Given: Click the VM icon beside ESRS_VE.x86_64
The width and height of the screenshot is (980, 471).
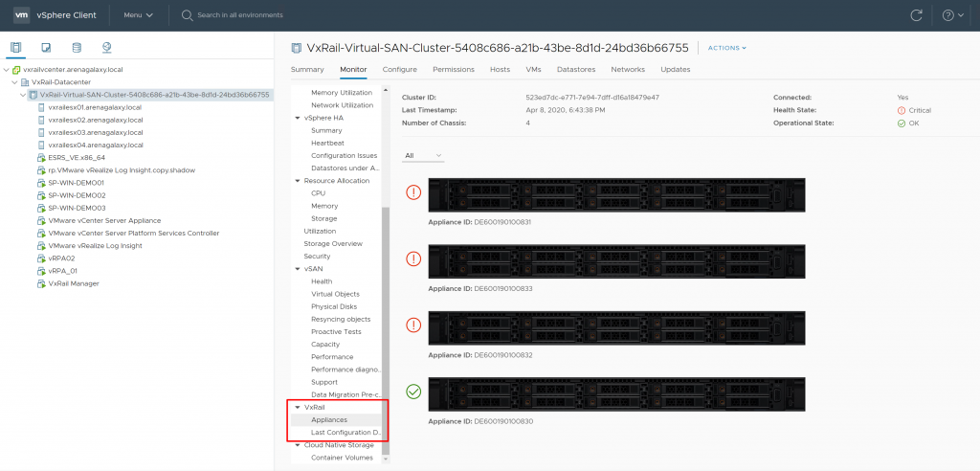Looking at the screenshot, I should point(41,158).
